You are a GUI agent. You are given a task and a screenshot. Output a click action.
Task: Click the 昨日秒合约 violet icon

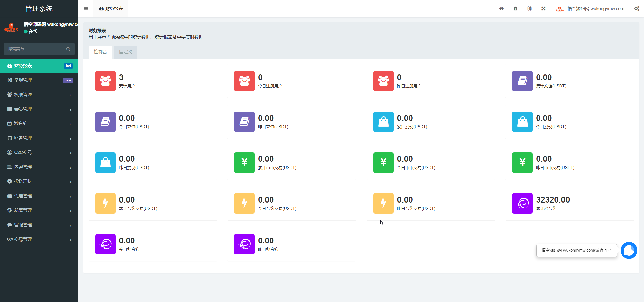coord(244,244)
